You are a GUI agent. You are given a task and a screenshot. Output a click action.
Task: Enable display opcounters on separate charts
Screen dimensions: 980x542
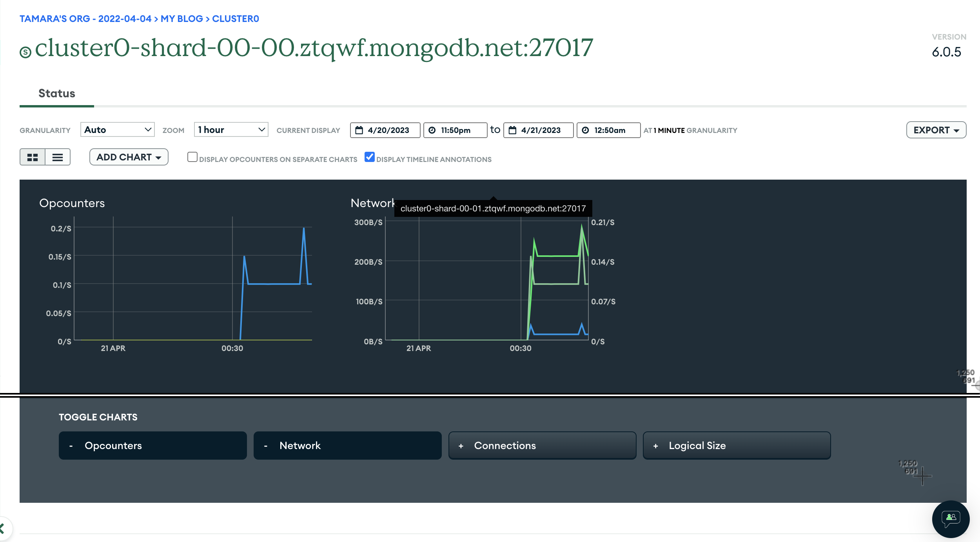pos(192,157)
